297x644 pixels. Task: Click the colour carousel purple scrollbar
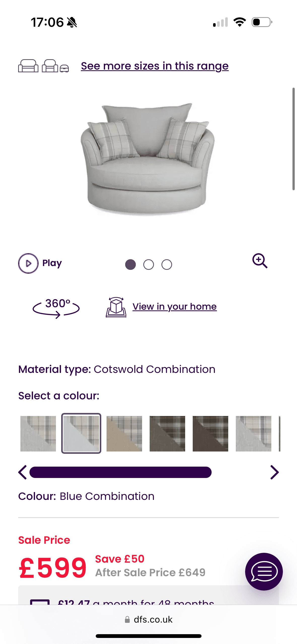[x=120, y=472]
